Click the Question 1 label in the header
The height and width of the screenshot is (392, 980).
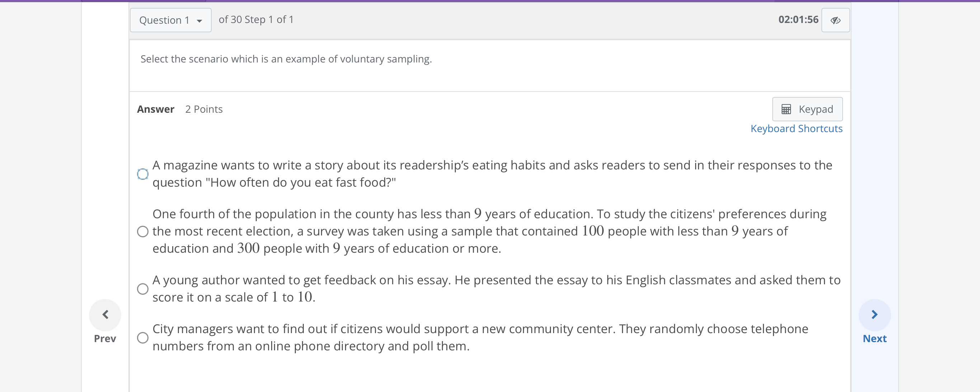164,20
